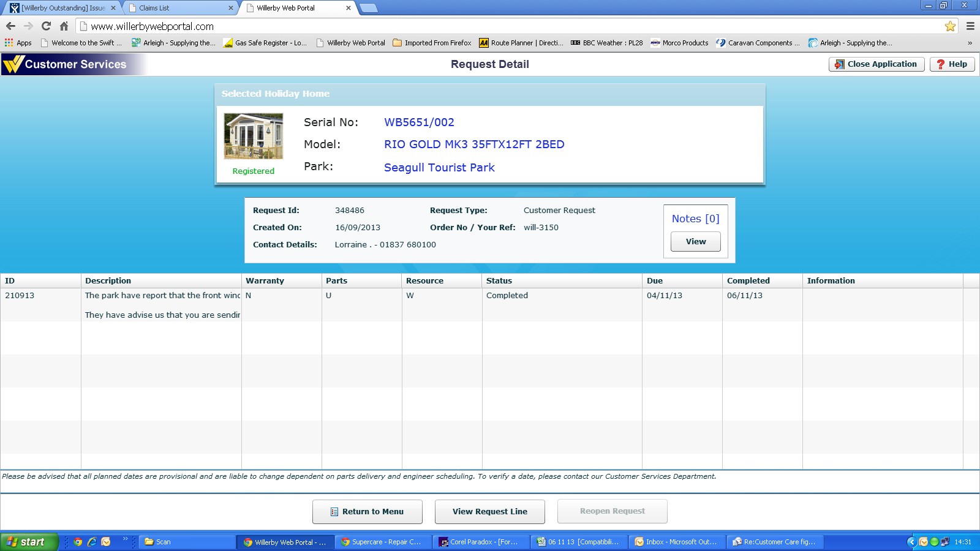Click the View Request Line button
Viewport: 980px width, 551px height.
click(x=489, y=512)
